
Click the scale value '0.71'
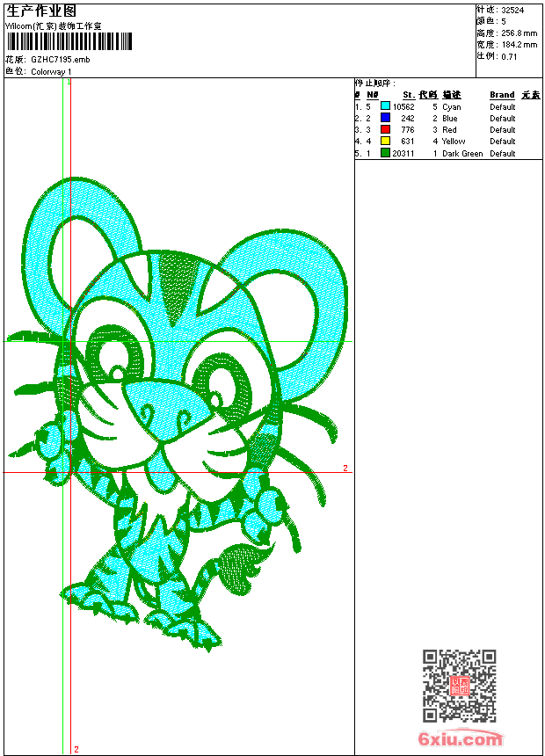pos(509,56)
